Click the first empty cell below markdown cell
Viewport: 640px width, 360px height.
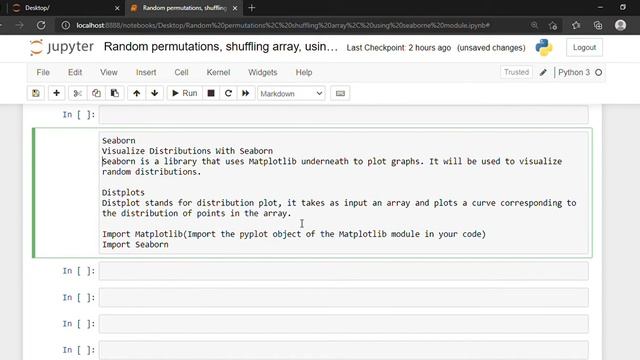click(x=344, y=271)
